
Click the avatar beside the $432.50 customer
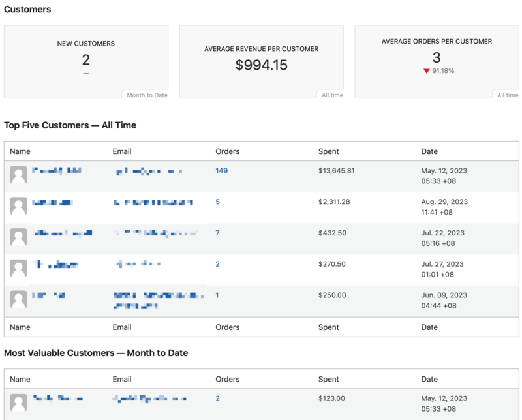pyautogui.click(x=19, y=237)
